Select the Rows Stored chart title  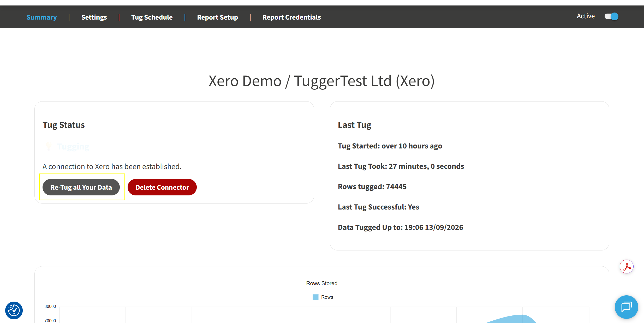(x=322, y=283)
